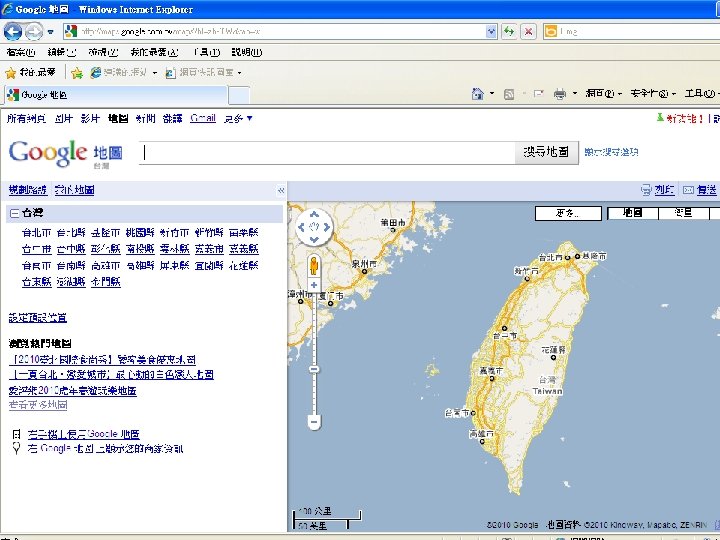Click the RSS feeds icon
The width and height of the screenshot is (720, 540).
[509, 94]
